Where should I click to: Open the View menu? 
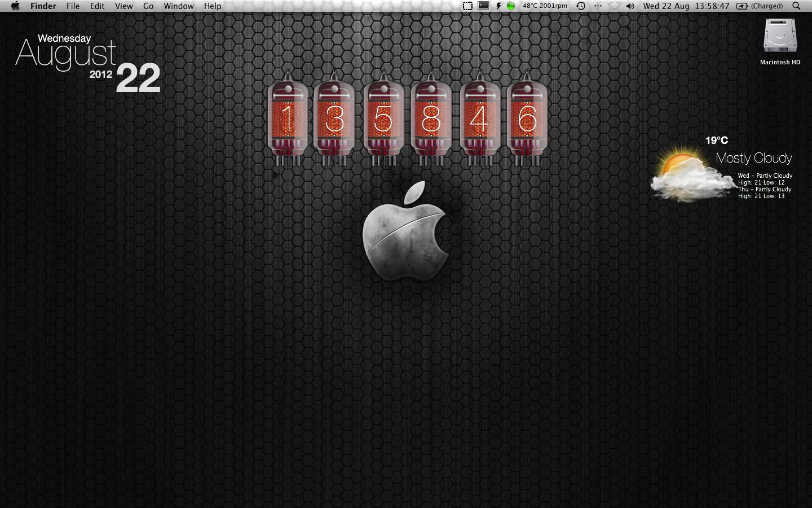(x=123, y=6)
